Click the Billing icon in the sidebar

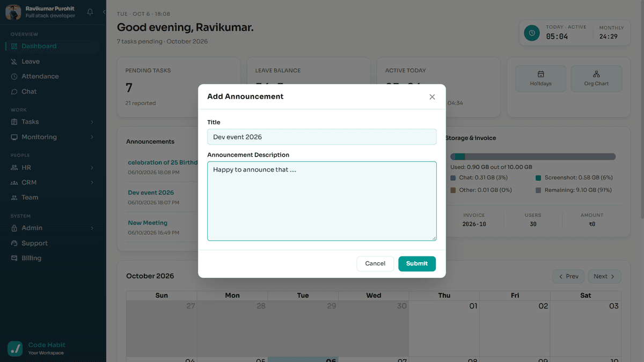click(14, 258)
